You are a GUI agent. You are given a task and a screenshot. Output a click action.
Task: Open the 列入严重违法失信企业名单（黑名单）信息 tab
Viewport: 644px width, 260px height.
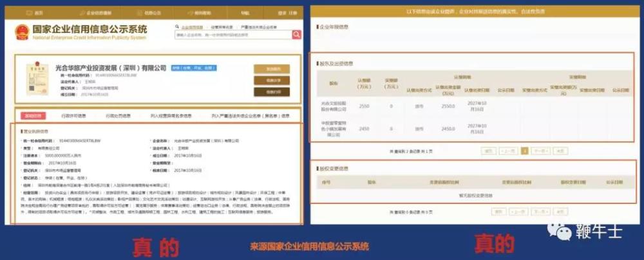pyautogui.click(x=251, y=116)
